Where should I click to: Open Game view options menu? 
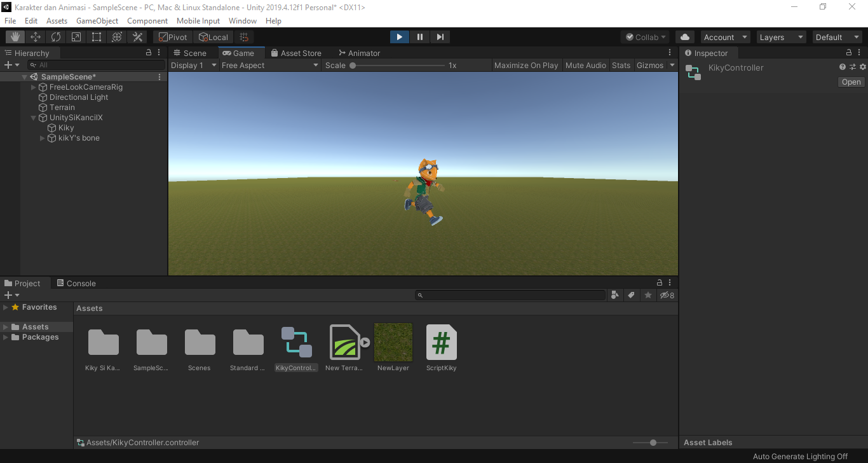click(670, 53)
